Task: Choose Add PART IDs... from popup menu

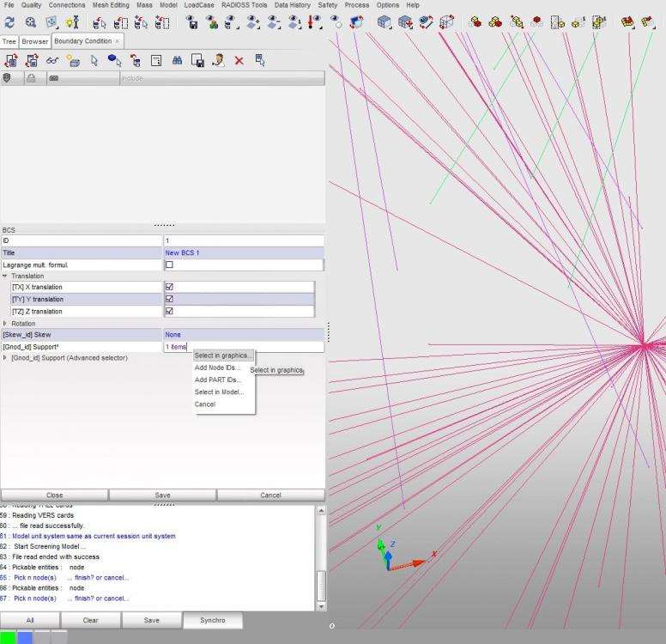Action: click(217, 380)
